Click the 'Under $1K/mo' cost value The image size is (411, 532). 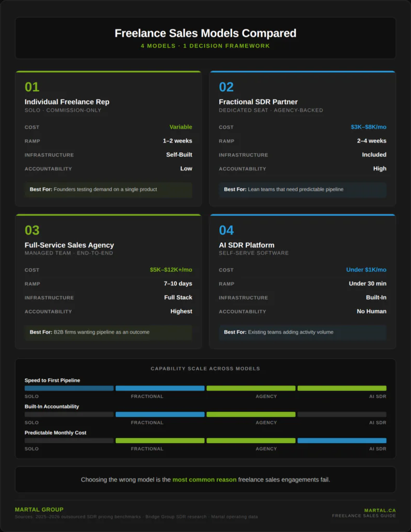pos(366,270)
